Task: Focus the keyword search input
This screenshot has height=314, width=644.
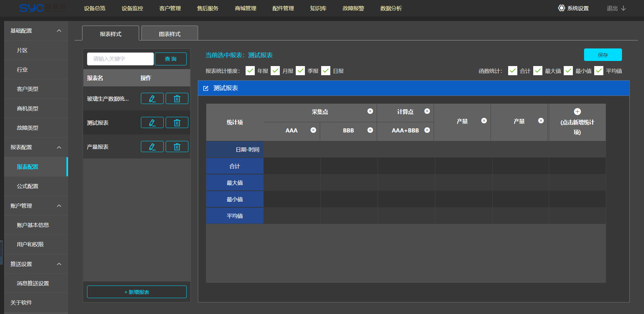Action: 120,59
